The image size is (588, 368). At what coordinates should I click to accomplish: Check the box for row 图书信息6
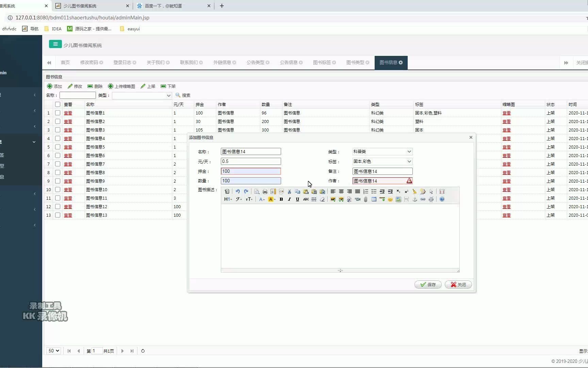pyautogui.click(x=58, y=155)
